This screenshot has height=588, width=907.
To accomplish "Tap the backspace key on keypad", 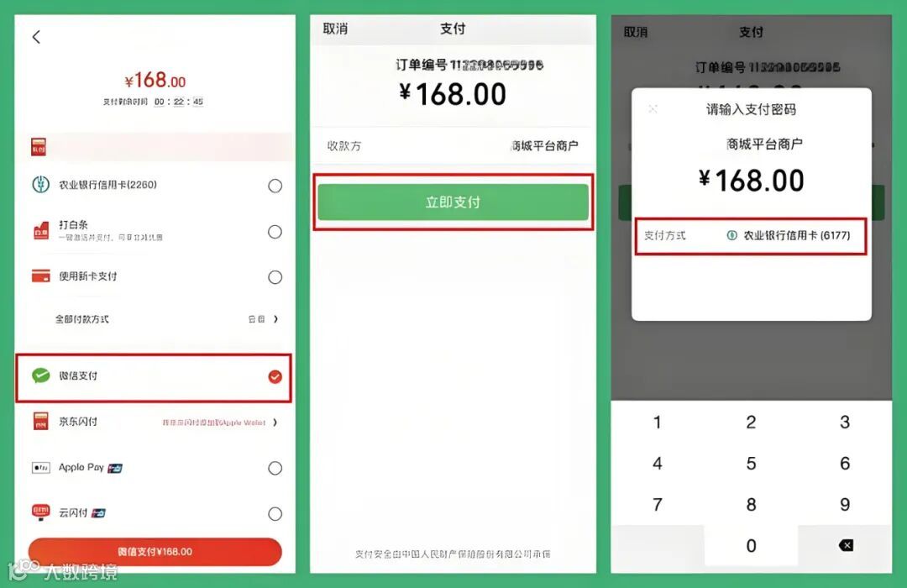I will coord(845,545).
